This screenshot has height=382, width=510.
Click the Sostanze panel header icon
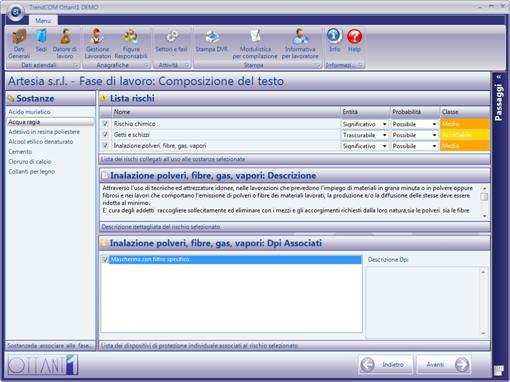11,99
